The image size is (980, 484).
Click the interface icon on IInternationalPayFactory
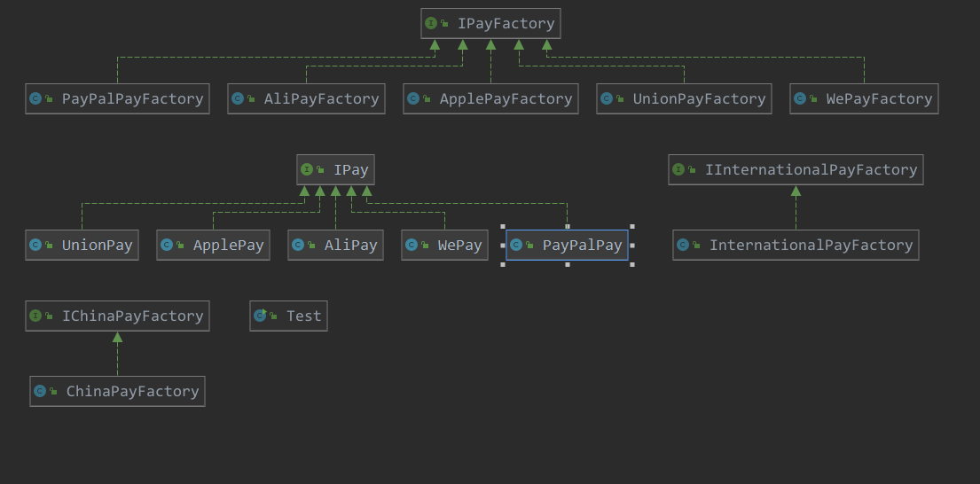678,169
